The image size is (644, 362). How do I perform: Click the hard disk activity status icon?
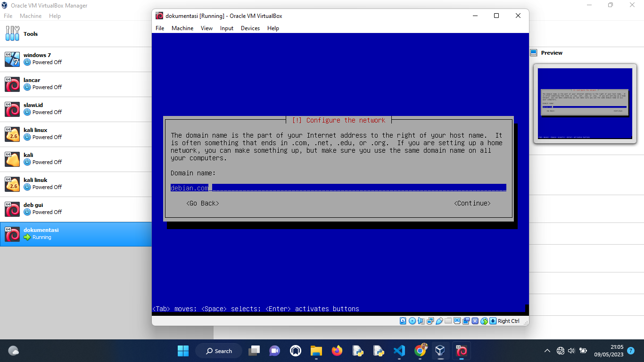[x=403, y=321]
